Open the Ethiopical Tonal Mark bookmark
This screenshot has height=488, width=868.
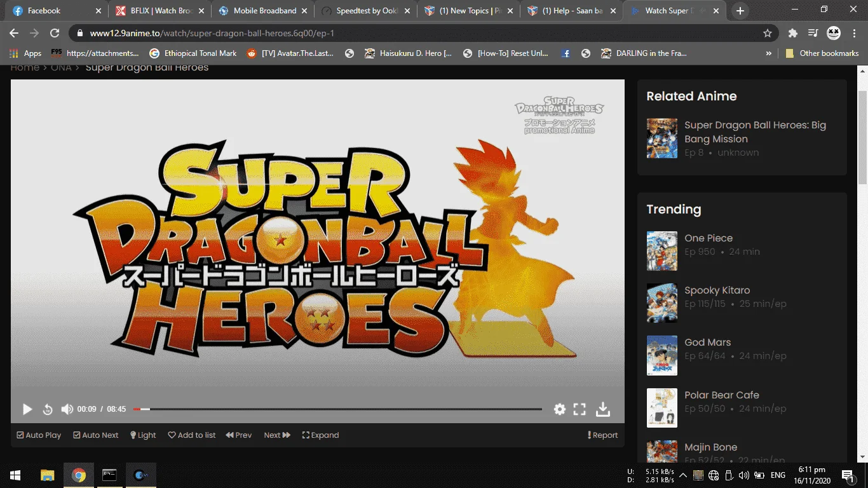(x=193, y=53)
